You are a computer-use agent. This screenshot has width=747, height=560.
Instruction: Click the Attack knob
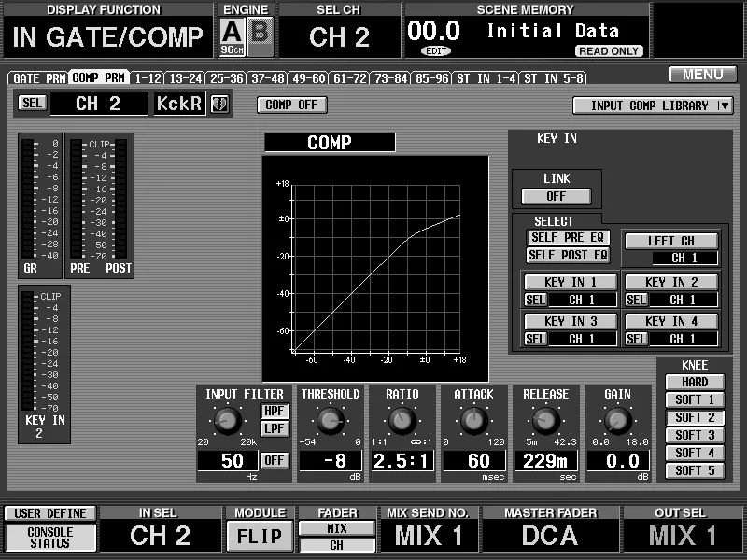coord(474,421)
